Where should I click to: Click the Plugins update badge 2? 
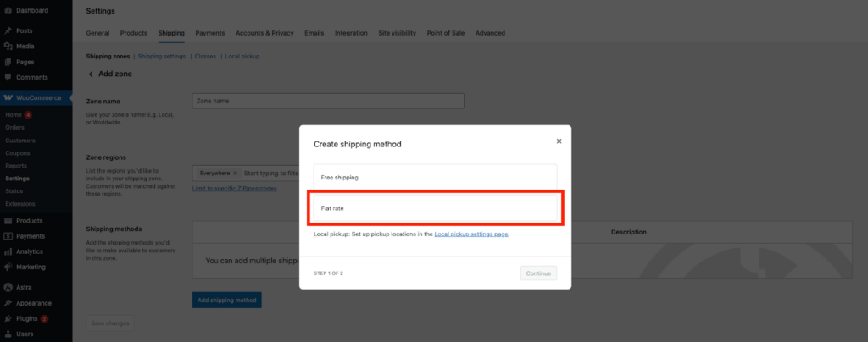coord(44,319)
